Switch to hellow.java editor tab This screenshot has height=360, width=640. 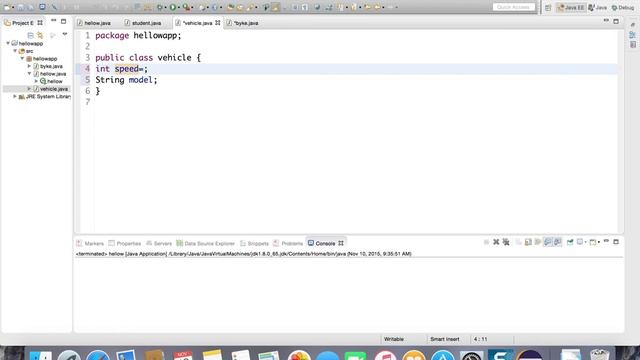click(x=94, y=23)
